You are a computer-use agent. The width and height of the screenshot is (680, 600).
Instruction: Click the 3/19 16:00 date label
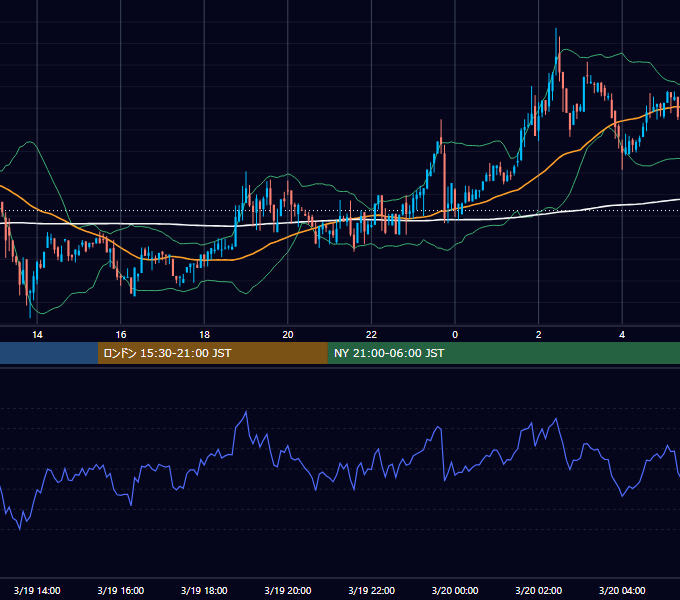pos(121,590)
